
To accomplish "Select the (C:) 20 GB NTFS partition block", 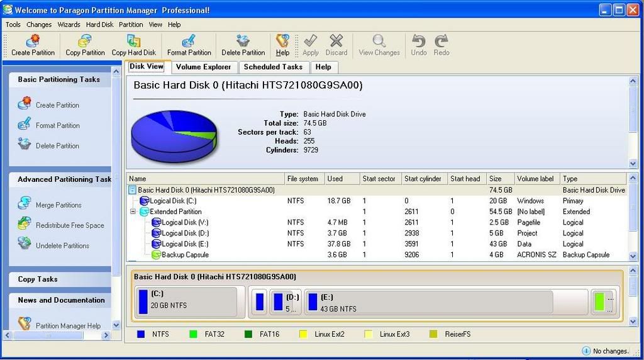I will pyautogui.click(x=186, y=301).
